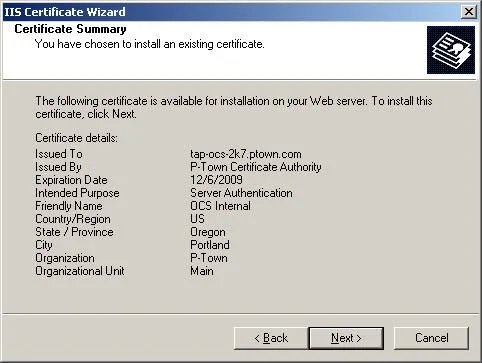Click 'You have chosen to install' subtitle
482x363 pixels.
(150, 44)
